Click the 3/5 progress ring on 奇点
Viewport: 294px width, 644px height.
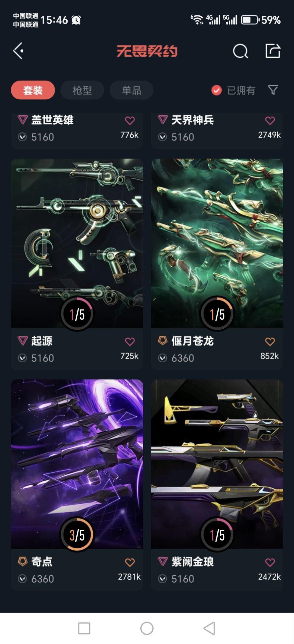click(x=77, y=535)
